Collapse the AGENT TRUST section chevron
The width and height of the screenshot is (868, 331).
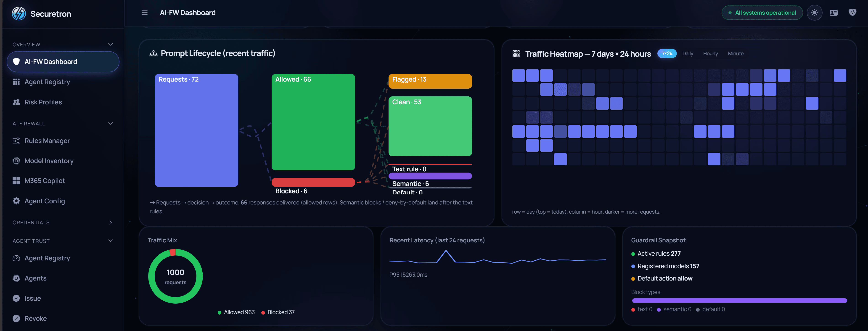click(x=110, y=241)
